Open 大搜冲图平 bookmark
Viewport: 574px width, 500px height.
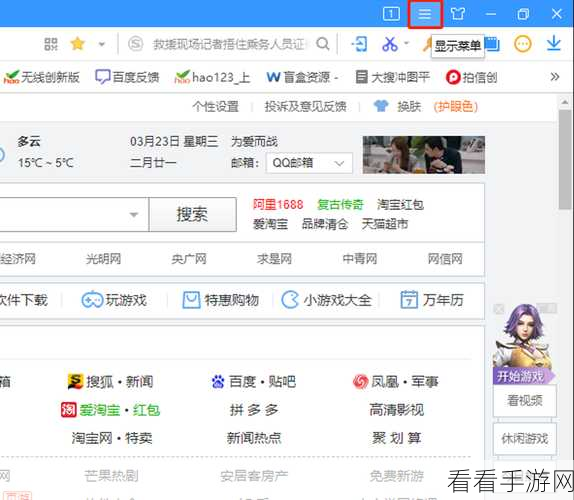(392, 77)
